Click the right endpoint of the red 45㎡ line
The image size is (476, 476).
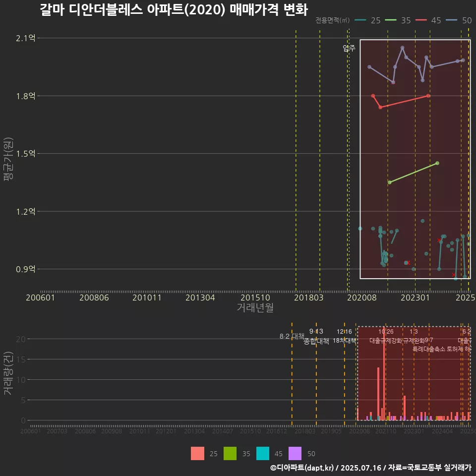point(428,96)
